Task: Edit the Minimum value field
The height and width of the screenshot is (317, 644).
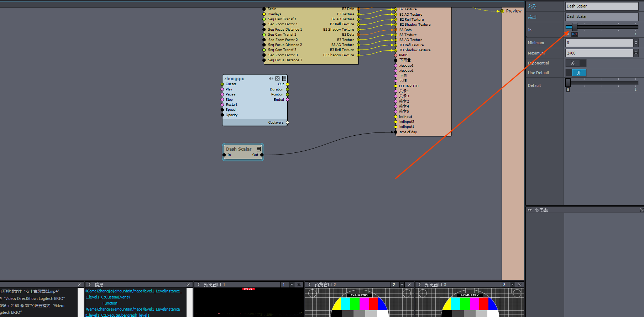Action: click(600, 43)
